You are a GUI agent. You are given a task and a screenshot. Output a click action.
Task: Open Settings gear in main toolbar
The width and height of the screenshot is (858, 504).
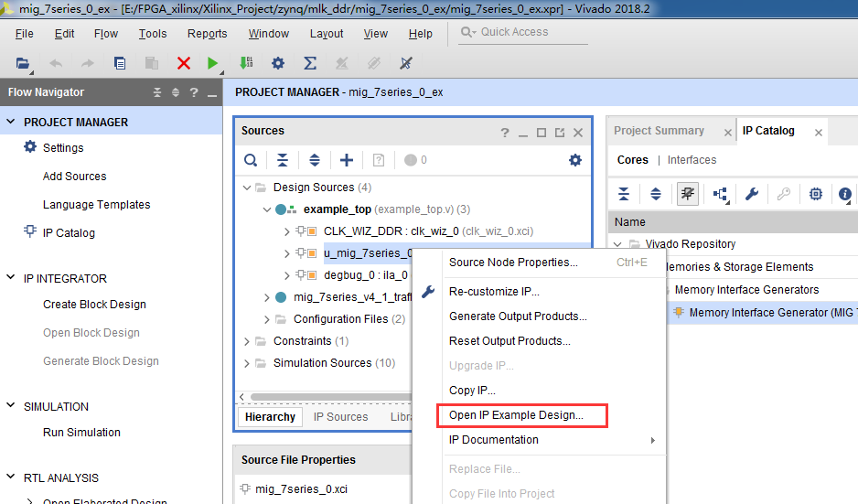point(278,63)
